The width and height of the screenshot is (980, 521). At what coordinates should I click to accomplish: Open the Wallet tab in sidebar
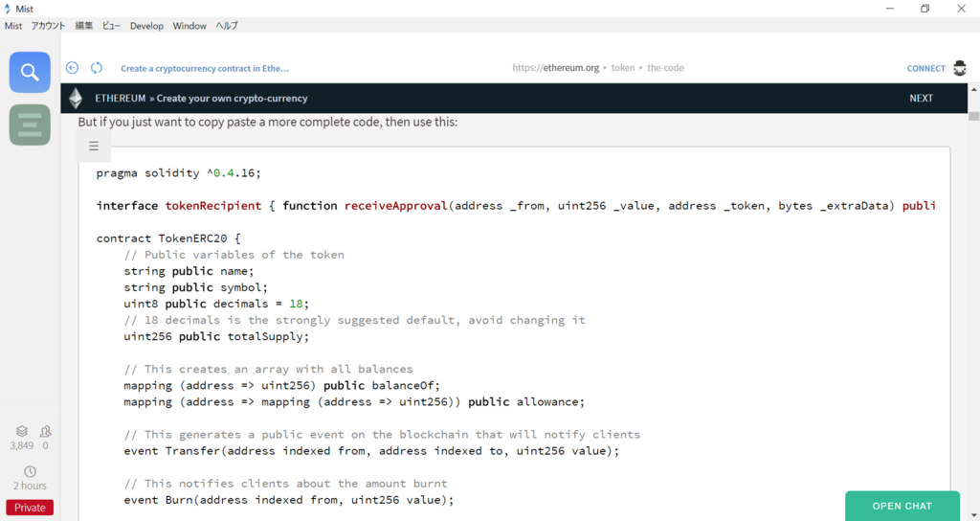[x=30, y=125]
